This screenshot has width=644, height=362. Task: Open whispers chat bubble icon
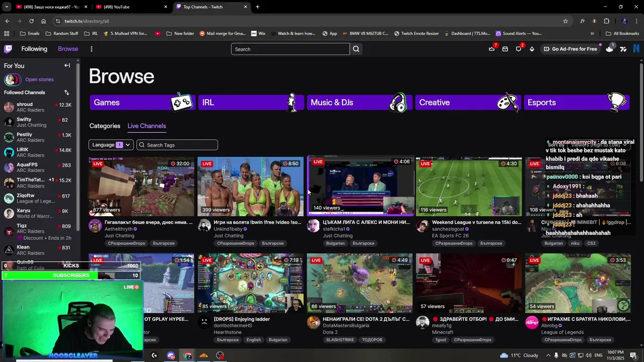[519, 49]
